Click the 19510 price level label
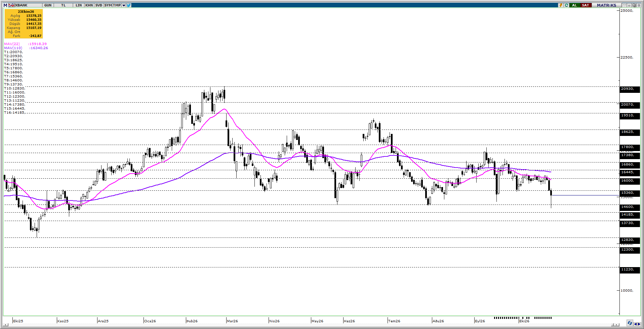The image size is (644, 329). (x=630, y=115)
